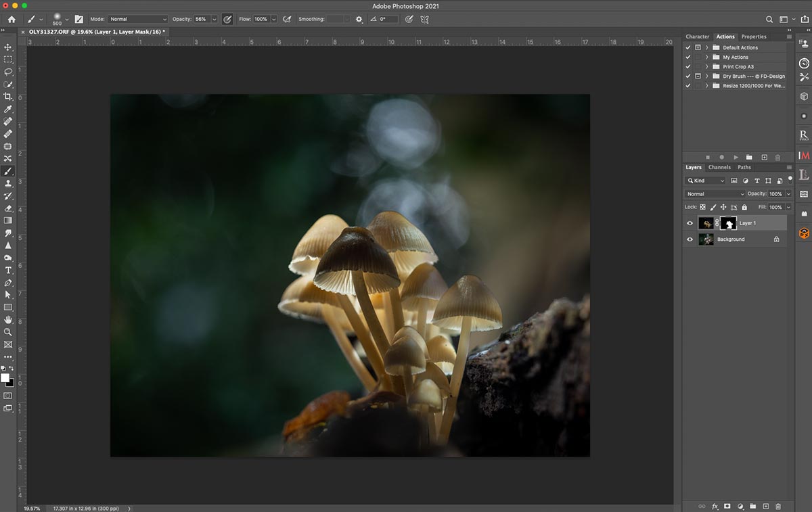Select the Layer 1 mask thumbnail
Image resolution: width=812 pixels, height=512 pixels.
729,223
